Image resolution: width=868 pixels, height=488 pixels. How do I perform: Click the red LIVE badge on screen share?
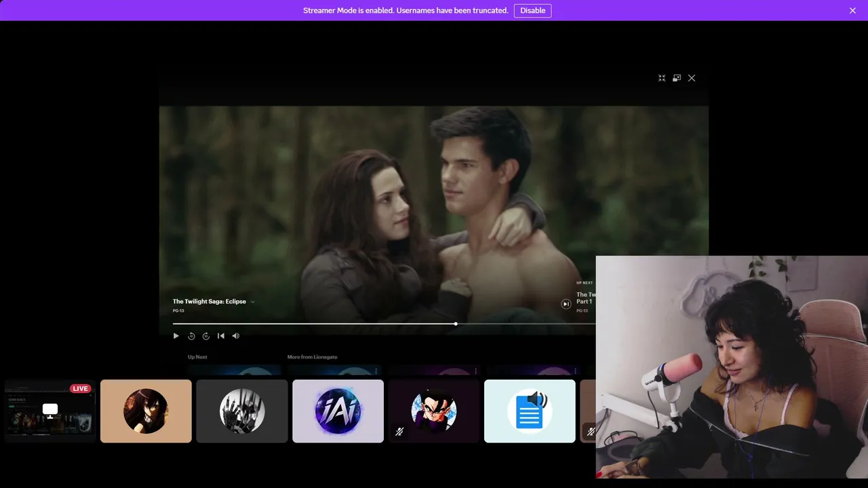80,388
